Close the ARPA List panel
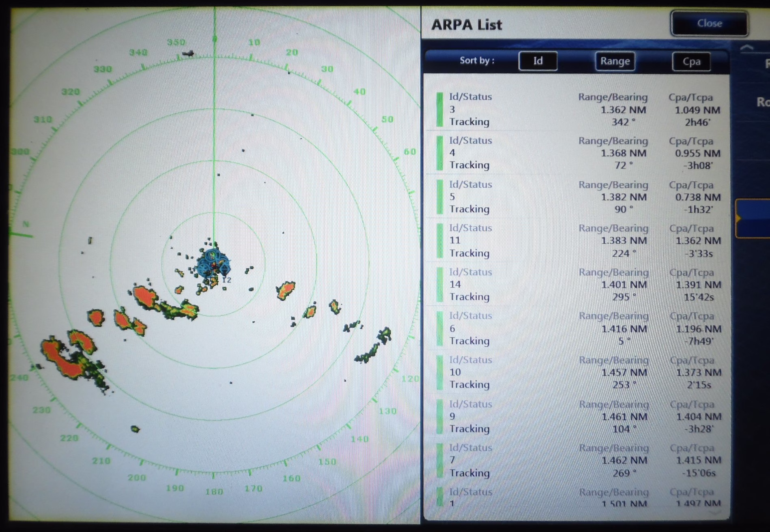This screenshot has width=770, height=532. (709, 24)
